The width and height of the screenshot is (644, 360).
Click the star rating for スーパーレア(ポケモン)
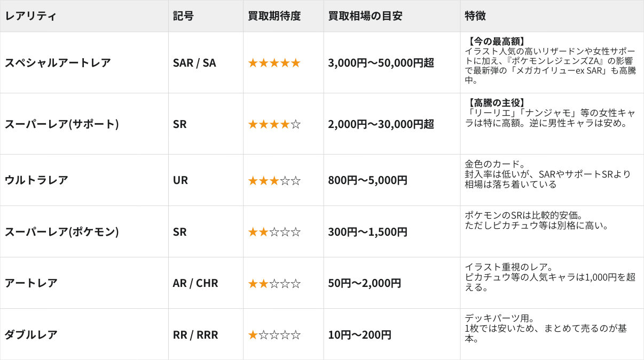(274, 232)
